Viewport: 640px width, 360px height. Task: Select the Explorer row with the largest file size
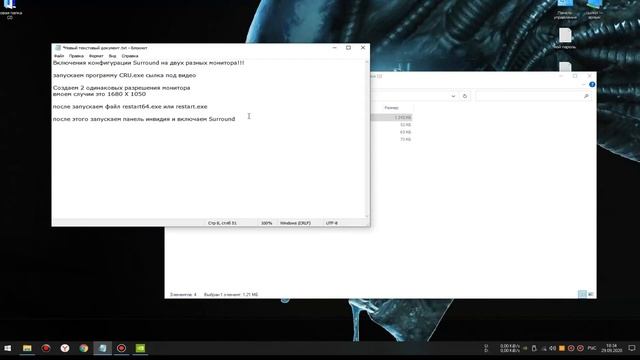[x=391, y=118]
